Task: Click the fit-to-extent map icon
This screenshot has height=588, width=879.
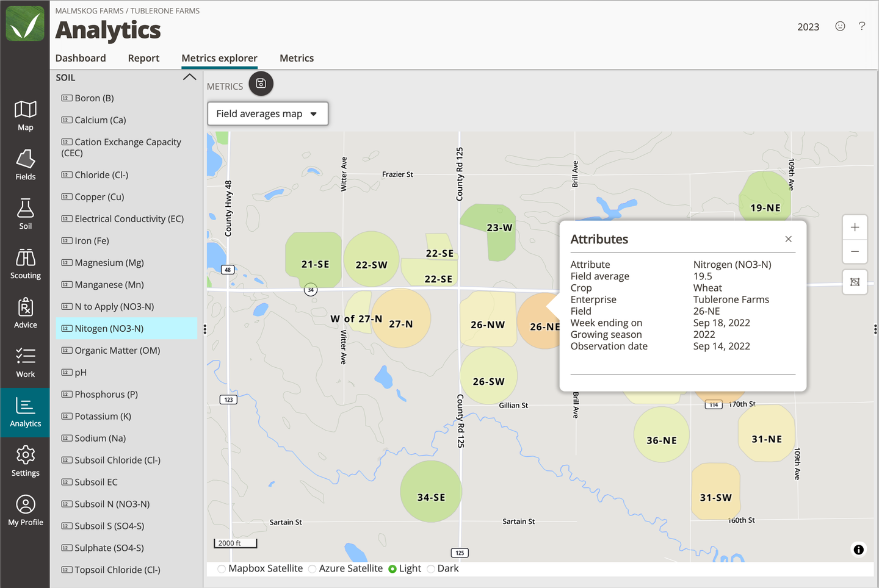Action: pyautogui.click(x=855, y=282)
